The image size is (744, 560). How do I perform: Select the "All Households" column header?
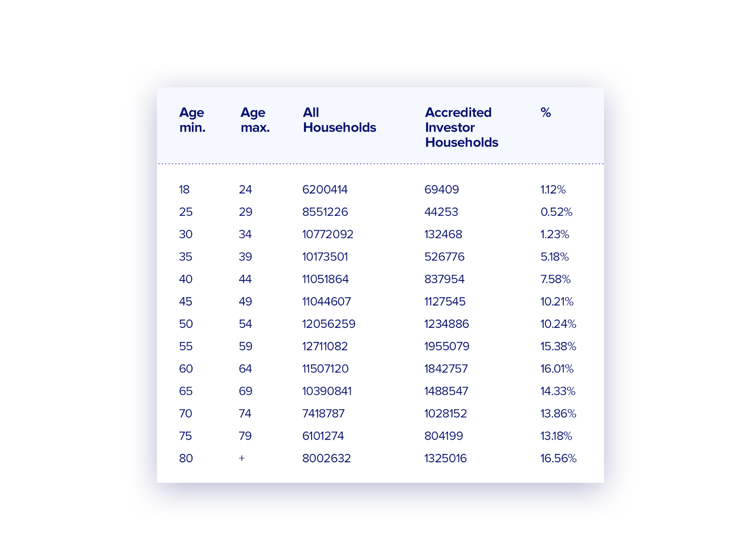(339, 120)
